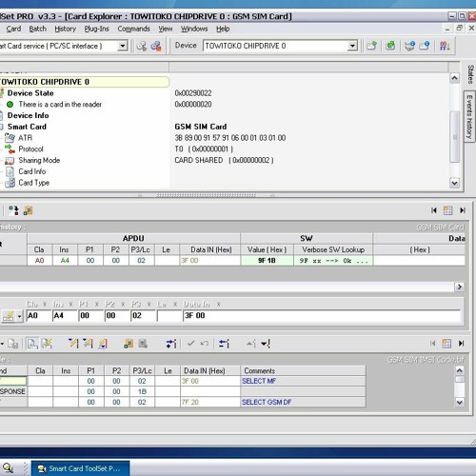Click the 'CARD SHARED ( 0x00000002 )' value
Screen dimensions: 476x476
click(x=224, y=160)
